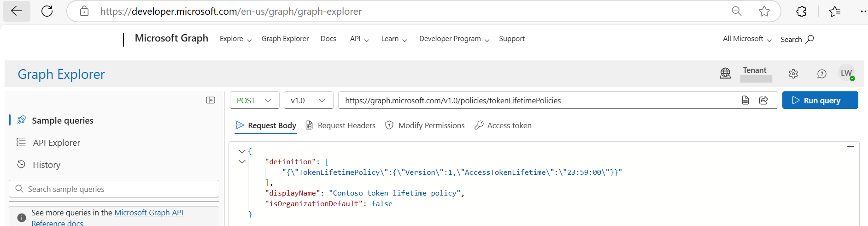Open favorites list icon

tap(835, 11)
